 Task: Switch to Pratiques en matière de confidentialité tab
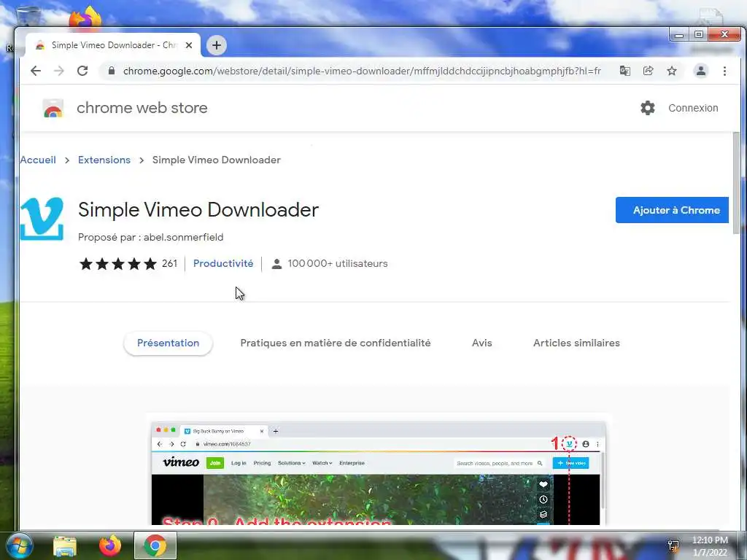[336, 343]
